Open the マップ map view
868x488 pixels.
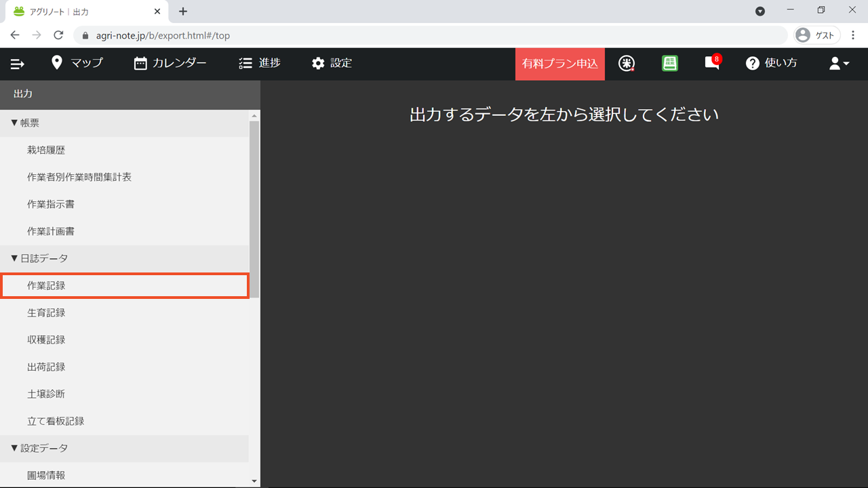77,63
